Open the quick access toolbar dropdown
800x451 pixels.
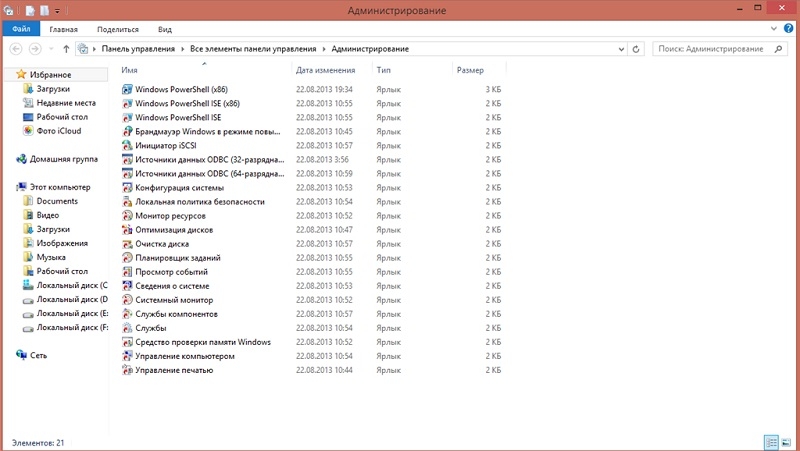pyautogui.click(x=57, y=10)
